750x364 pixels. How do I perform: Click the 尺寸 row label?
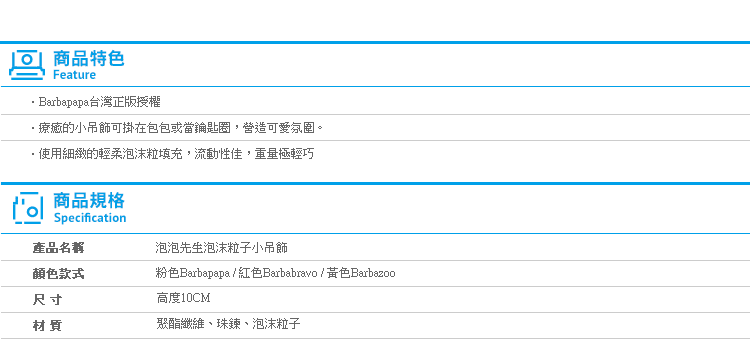coord(47,300)
